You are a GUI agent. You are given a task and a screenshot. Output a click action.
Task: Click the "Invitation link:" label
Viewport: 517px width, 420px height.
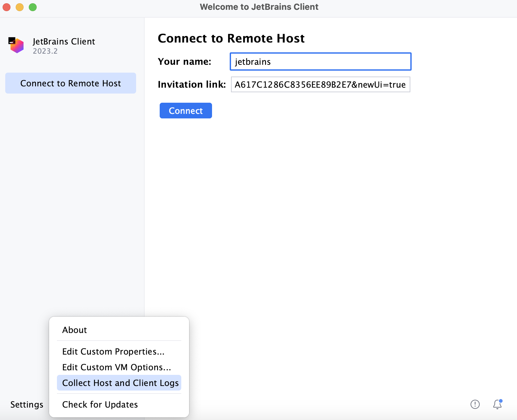[x=192, y=84]
